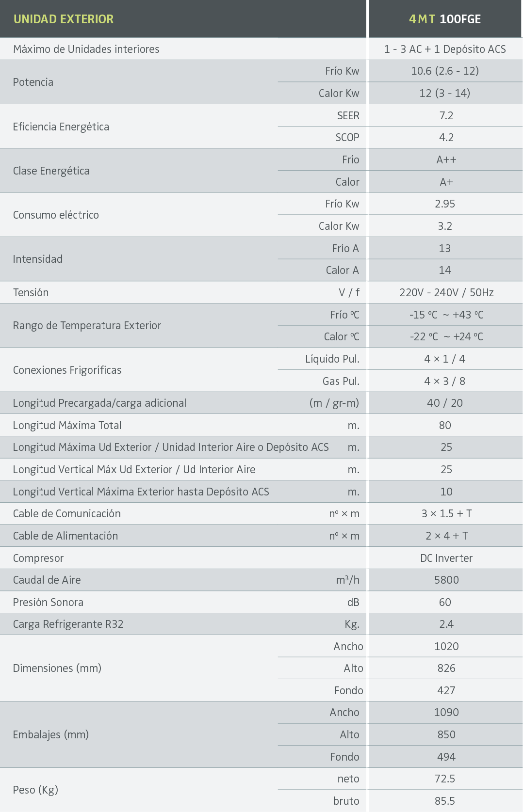The image size is (524, 812).
Task: Select the Rango de Temperatura Exterior label
Action: [x=87, y=325]
